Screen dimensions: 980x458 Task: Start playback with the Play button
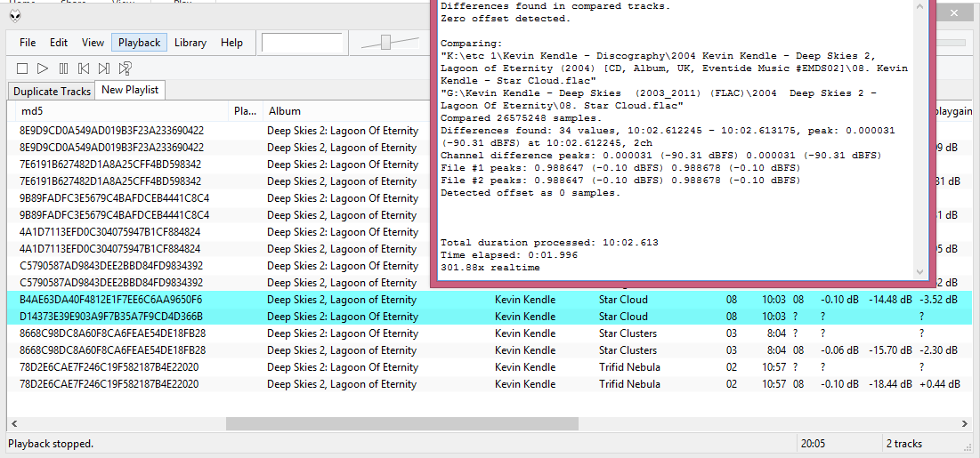click(43, 68)
